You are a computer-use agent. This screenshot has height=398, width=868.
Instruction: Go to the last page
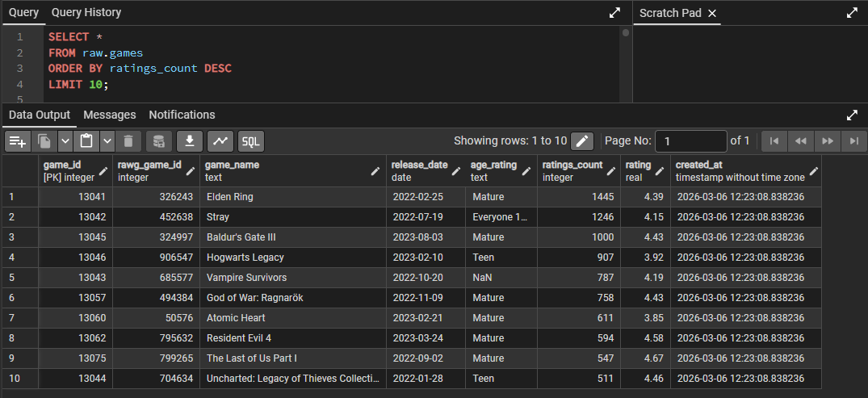(x=854, y=141)
